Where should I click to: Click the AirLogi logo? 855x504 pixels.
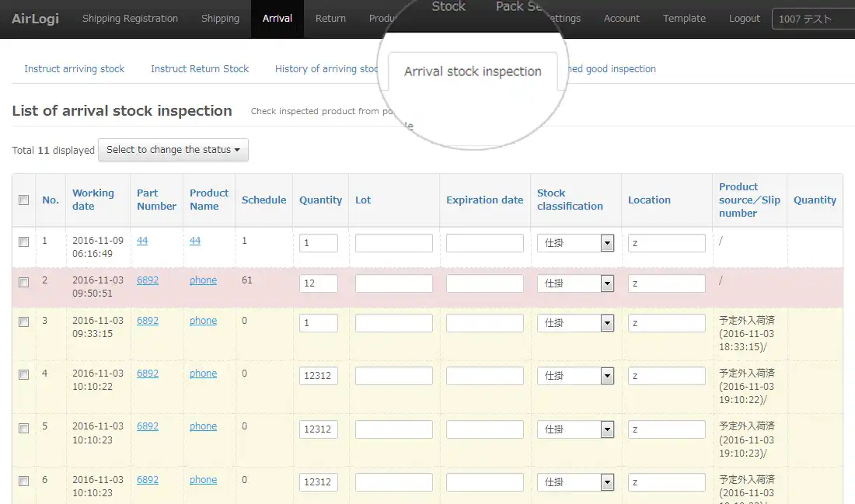point(36,19)
